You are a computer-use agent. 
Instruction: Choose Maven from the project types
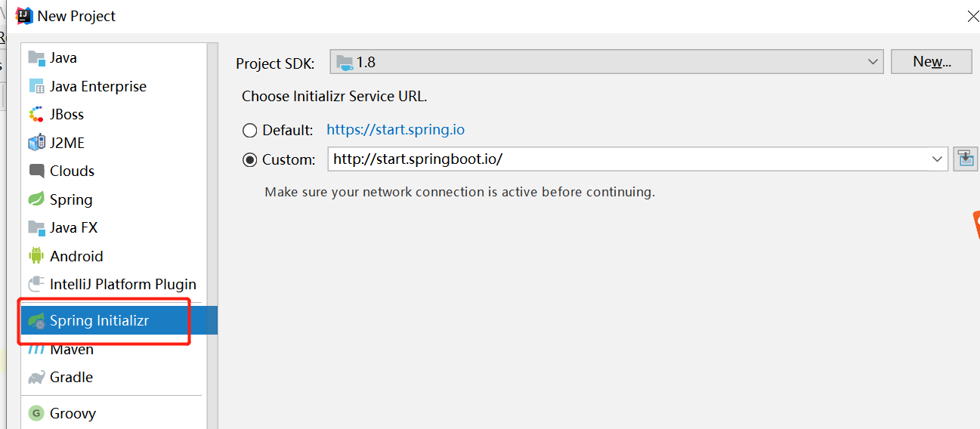(x=72, y=350)
